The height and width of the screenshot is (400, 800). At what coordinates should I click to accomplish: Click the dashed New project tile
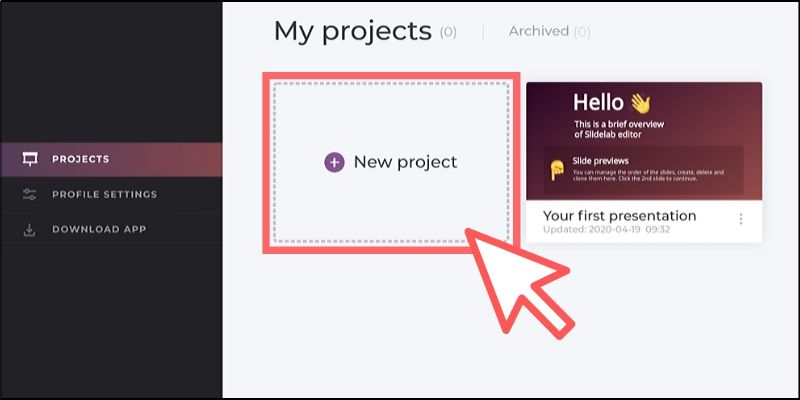391,162
